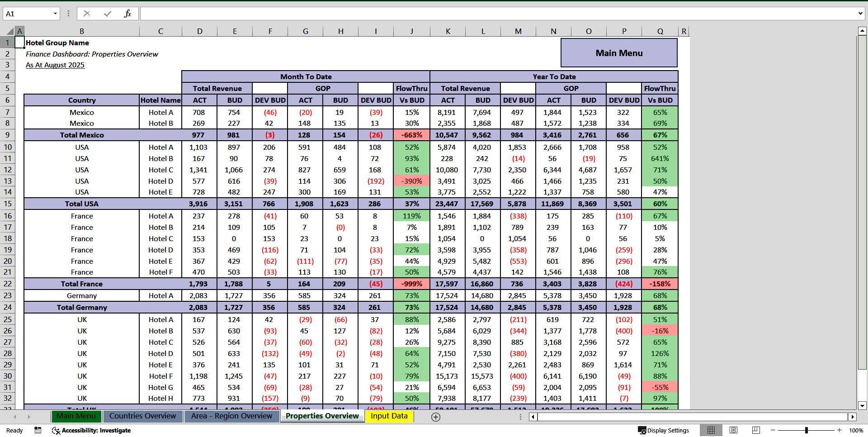Click the -158% Year To Date cell
This screenshot has width=868, height=437.
coord(660,284)
